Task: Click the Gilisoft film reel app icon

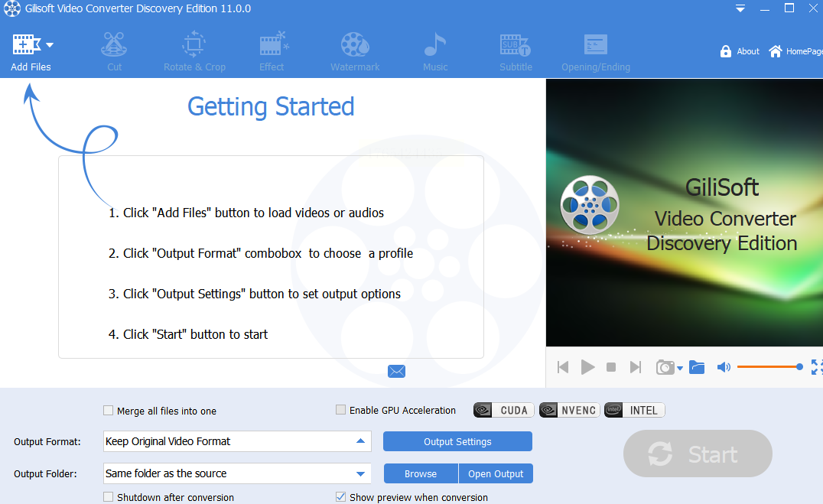Action: [11, 8]
